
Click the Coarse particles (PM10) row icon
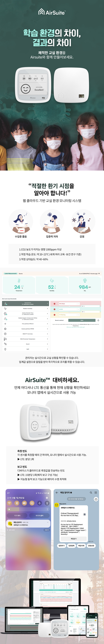coord(5,329)
